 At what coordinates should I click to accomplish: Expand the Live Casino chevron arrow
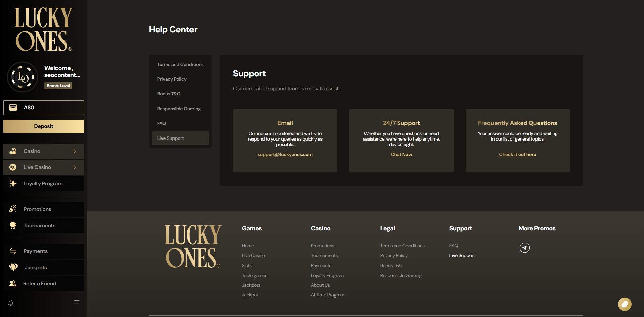pos(75,167)
